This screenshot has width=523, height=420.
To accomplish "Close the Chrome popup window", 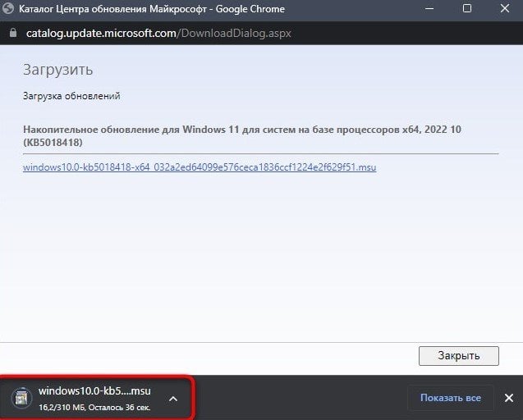I will (x=505, y=8).
